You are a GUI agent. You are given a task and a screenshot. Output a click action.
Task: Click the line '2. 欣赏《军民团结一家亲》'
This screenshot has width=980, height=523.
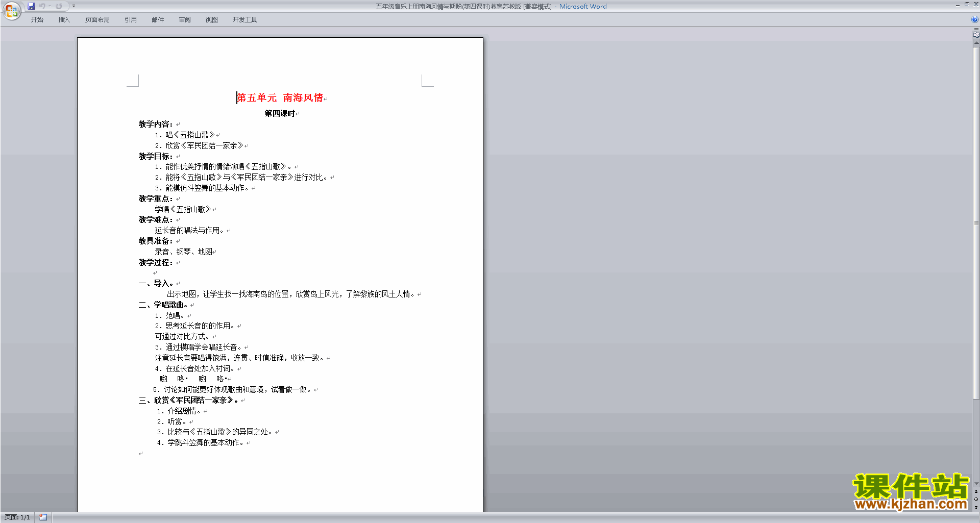[199, 145]
